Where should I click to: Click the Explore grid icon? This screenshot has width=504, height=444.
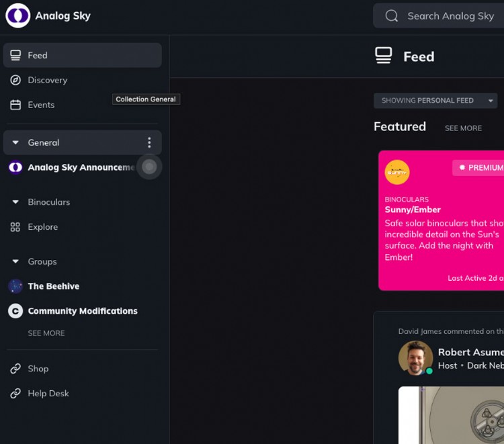click(x=15, y=227)
